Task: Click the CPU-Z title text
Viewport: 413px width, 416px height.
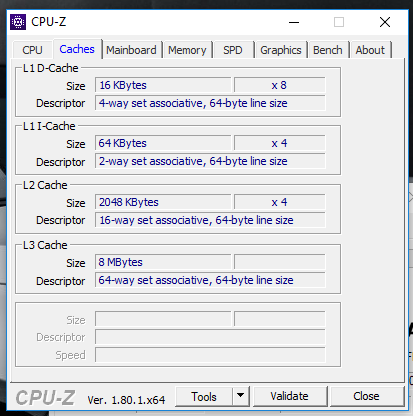Action: tap(49, 22)
